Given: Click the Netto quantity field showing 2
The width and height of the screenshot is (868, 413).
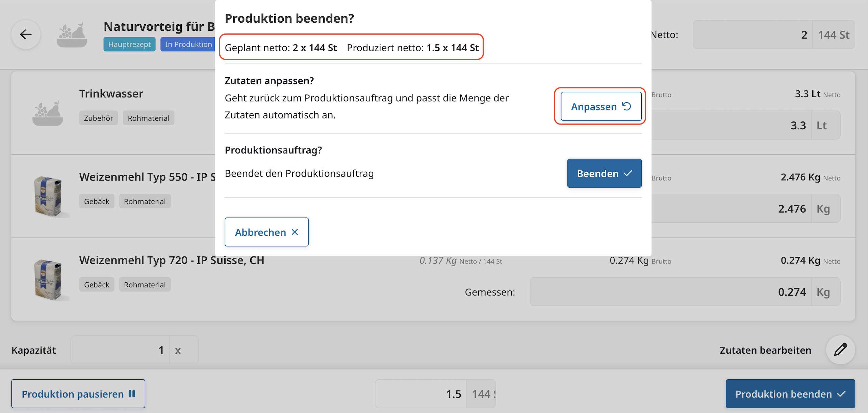Looking at the screenshot, I should (752, 35).
